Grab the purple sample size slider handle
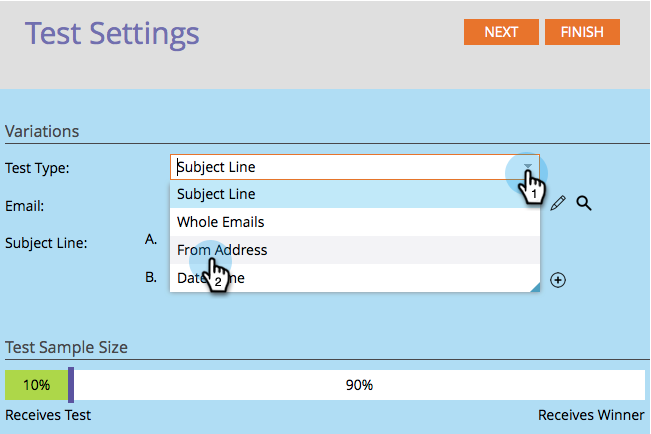Image resolution: width=651 pixels, height=434 pixels. (71, 385)
